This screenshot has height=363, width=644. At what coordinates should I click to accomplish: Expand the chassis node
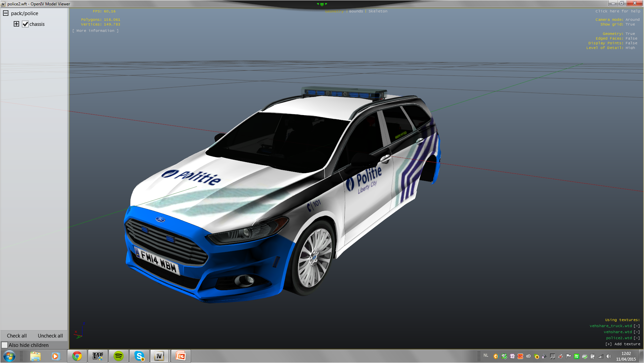(x=16, y=24)
